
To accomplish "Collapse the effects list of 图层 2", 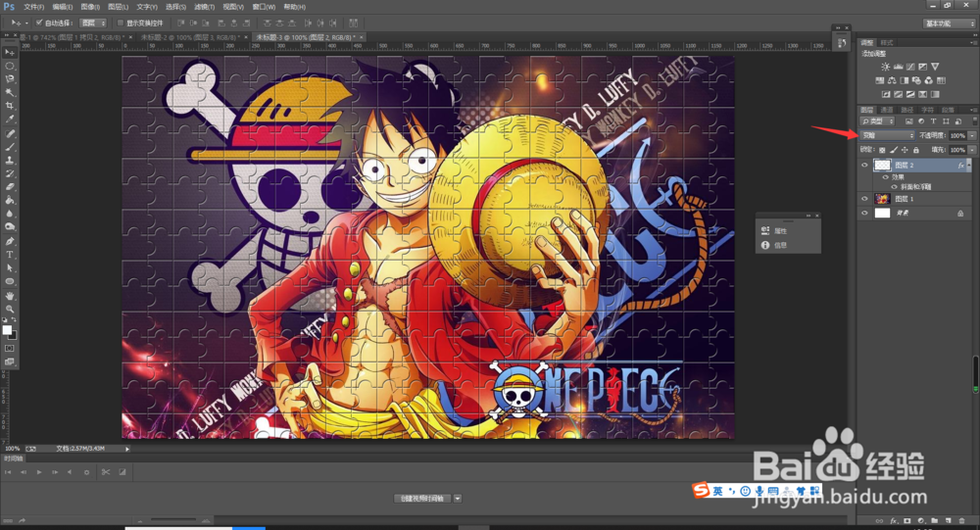I will point(969,165).
